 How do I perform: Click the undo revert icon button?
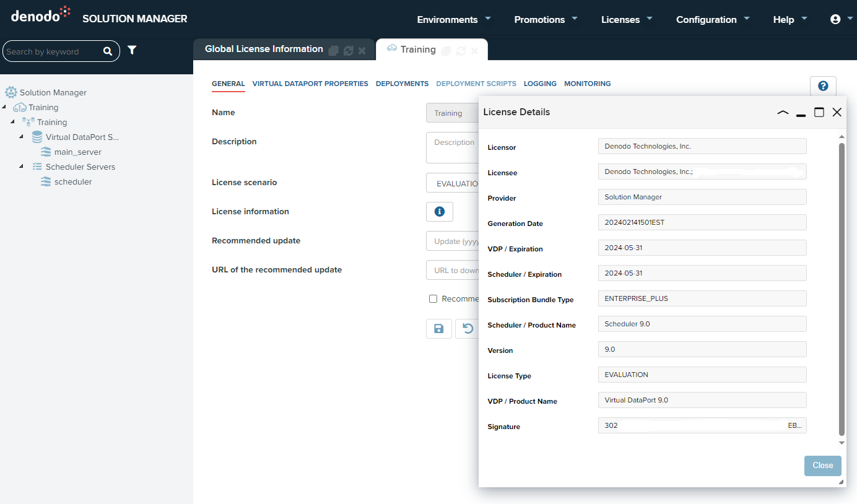tap(468, 329)
